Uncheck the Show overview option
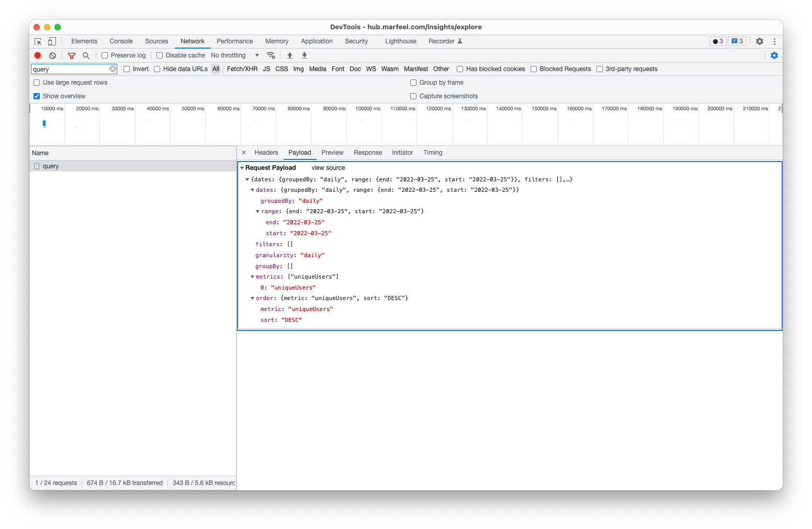Screen dimensions: 812x529 pyautogui.click(x=36, y=96)
